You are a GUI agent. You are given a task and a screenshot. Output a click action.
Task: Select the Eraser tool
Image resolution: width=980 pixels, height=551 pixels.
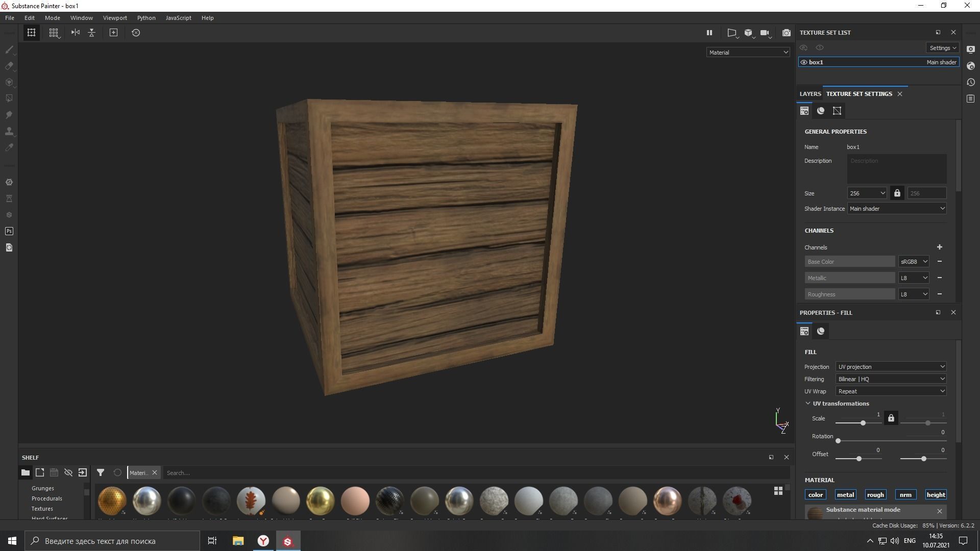(9, 66)
